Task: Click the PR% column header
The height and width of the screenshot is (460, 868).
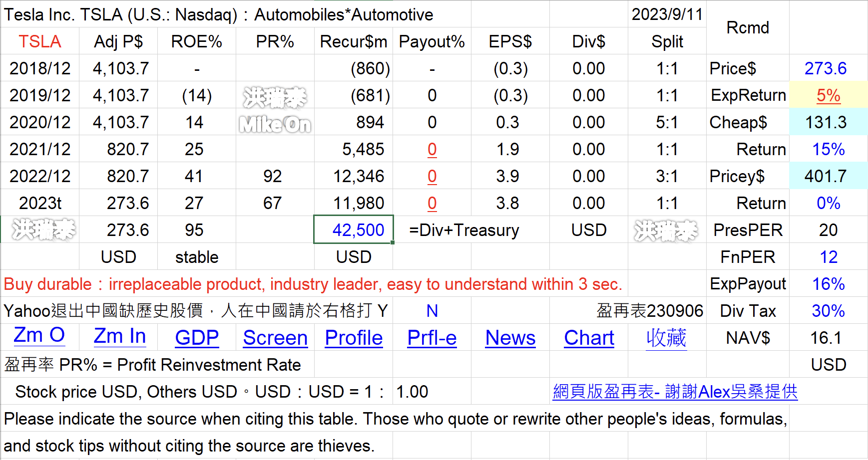Action: (x=275, y=41)
